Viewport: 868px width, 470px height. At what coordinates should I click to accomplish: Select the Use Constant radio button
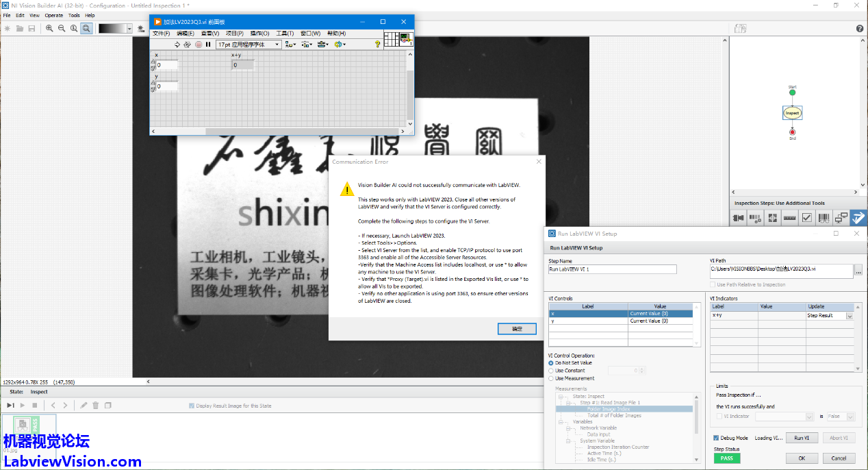(551, 371)
